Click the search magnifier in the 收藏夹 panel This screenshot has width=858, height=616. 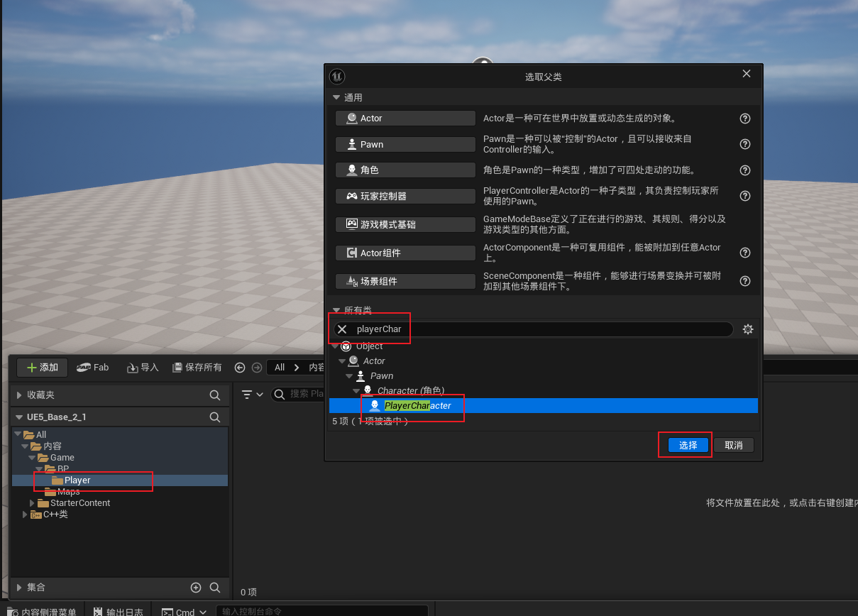pyautogui.click(x=214, y=395)
